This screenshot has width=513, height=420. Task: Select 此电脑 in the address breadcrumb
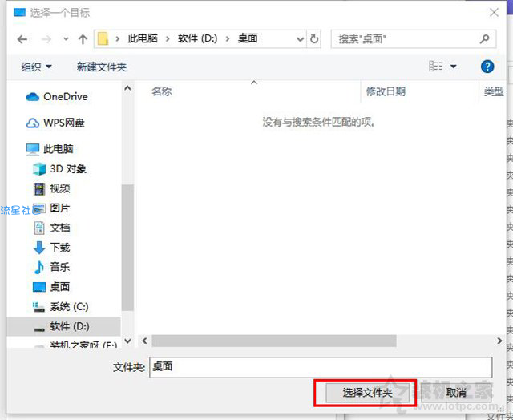[143, 38]
